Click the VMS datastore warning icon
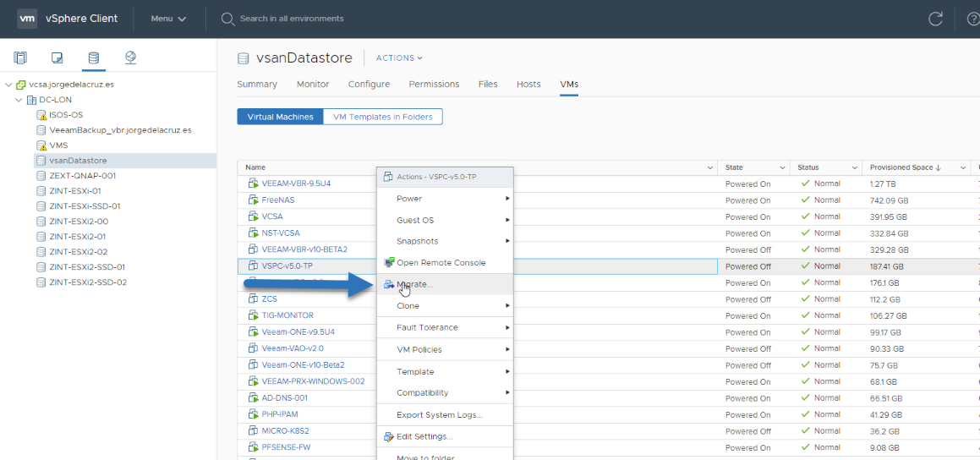The width and height of the screenshot is (980, 460). click(41, 145)
